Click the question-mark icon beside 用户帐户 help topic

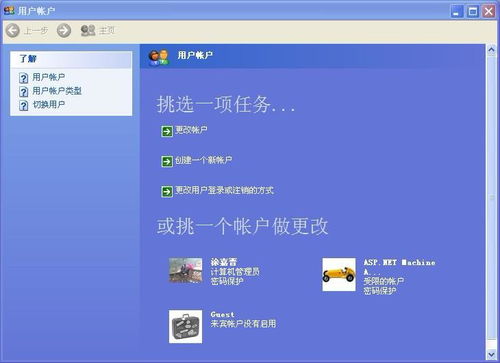pos(23,78)
